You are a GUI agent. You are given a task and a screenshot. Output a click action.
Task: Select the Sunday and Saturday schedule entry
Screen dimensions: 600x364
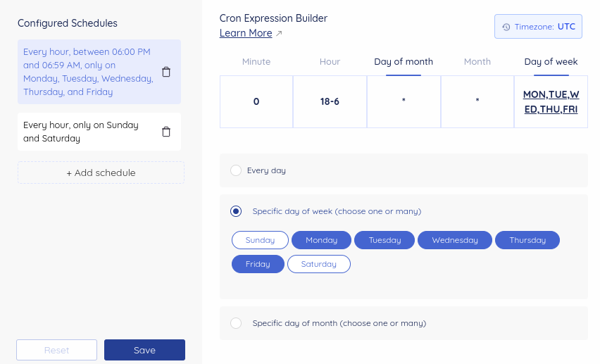click(99, 132)
